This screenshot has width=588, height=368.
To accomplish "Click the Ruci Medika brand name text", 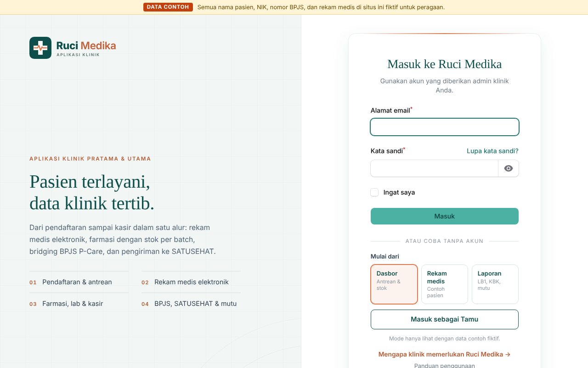I will [86, 46].
